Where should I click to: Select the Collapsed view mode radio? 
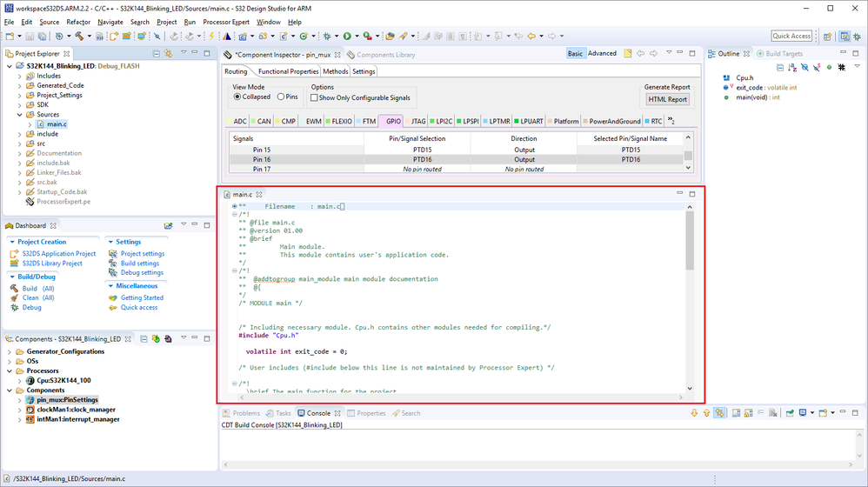click(237, 97)
